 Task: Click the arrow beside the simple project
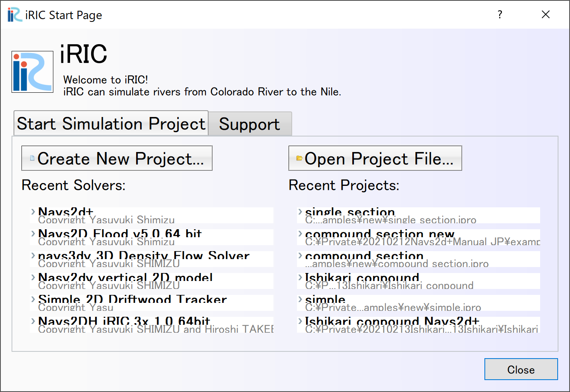(301, 299)
